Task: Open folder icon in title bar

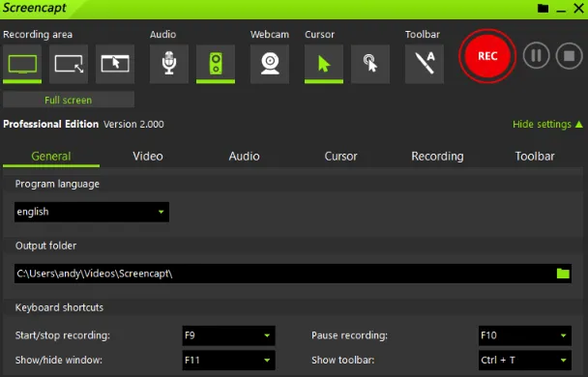Action: [543, 9]
